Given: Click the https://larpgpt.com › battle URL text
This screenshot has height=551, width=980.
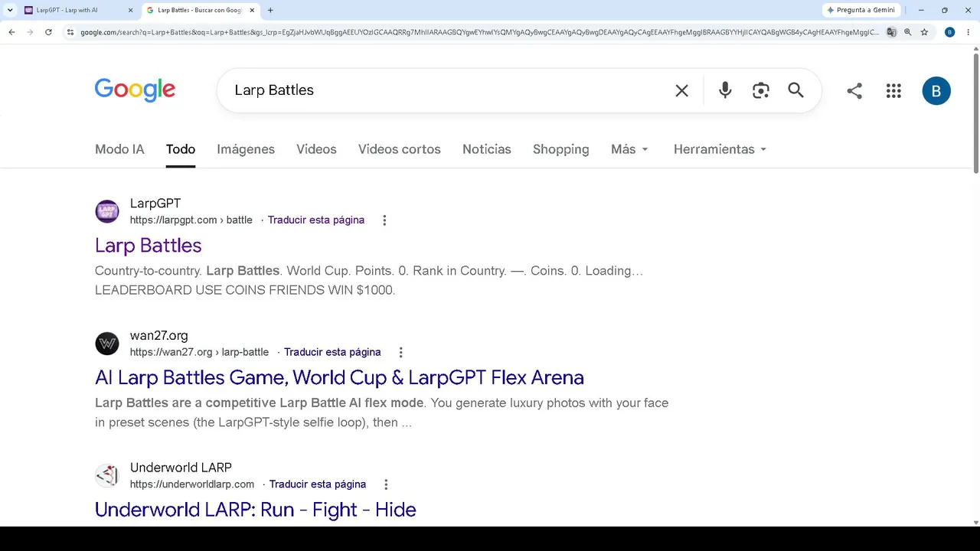Looking at the screenshot, I should click(191, 220).
